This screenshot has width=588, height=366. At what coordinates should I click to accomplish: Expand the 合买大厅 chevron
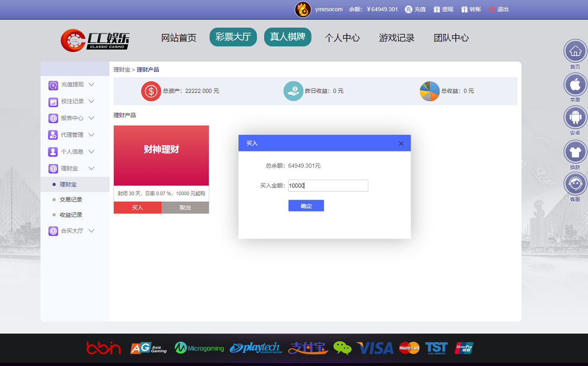91,230
